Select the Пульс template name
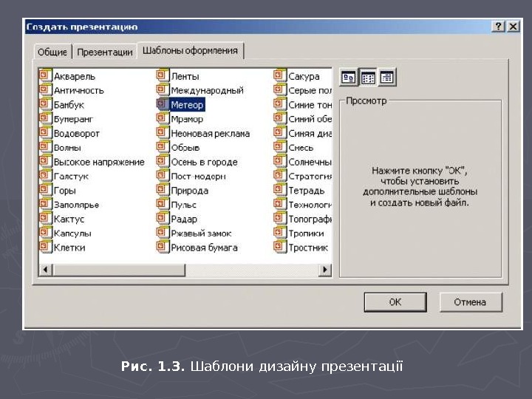Image resolution: width=532 pixels, height=399 pixels. (x=183, y=205)
